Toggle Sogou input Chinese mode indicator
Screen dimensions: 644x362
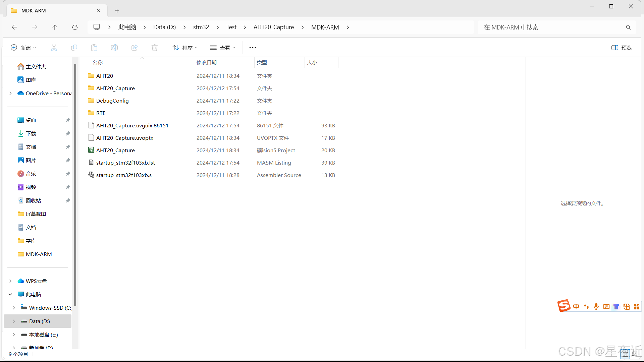[576, 306]
